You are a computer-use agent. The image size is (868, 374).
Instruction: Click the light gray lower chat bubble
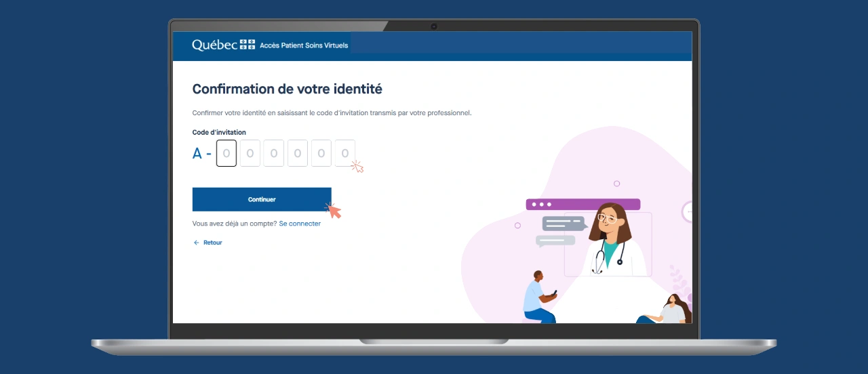(x=555, y=241)
